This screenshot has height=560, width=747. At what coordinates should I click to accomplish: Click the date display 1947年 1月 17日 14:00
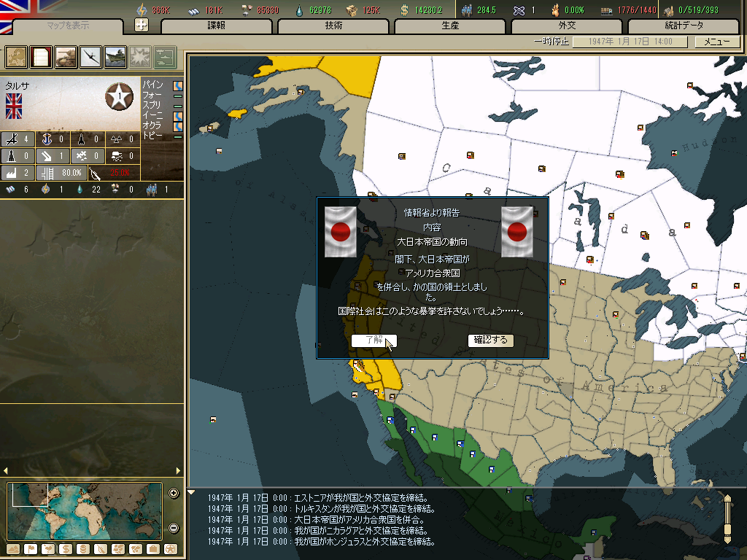coord(630,42)
